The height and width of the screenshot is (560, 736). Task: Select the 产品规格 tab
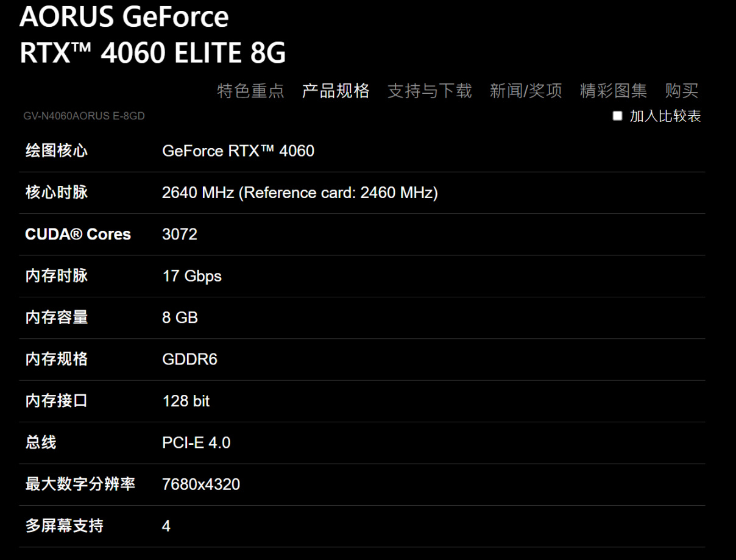[336, 91]
